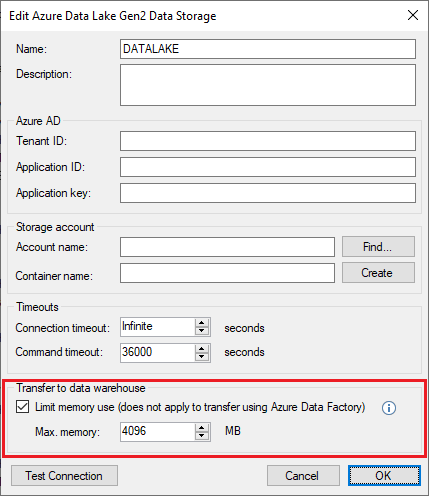Click the Account name text field
Viewport: 429px width, 496px height.
tap(228, 247)
